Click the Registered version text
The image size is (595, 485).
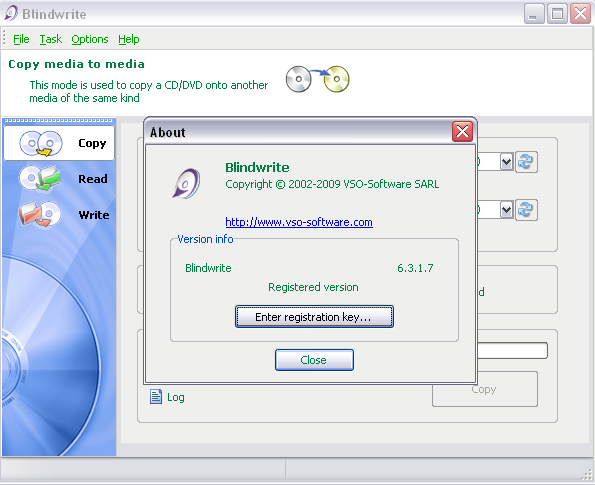tap(313, 287)
